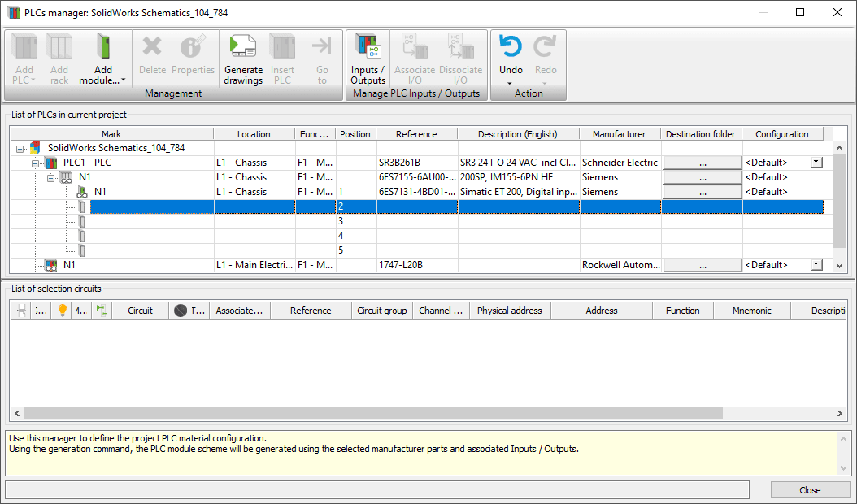Click the PLC icon of the 1747-L20B row

[x=51, y=265]
